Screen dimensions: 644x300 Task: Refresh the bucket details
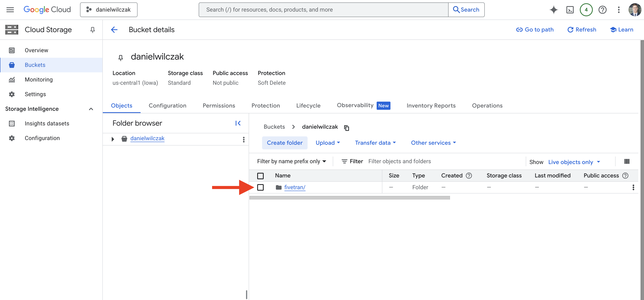582,30
